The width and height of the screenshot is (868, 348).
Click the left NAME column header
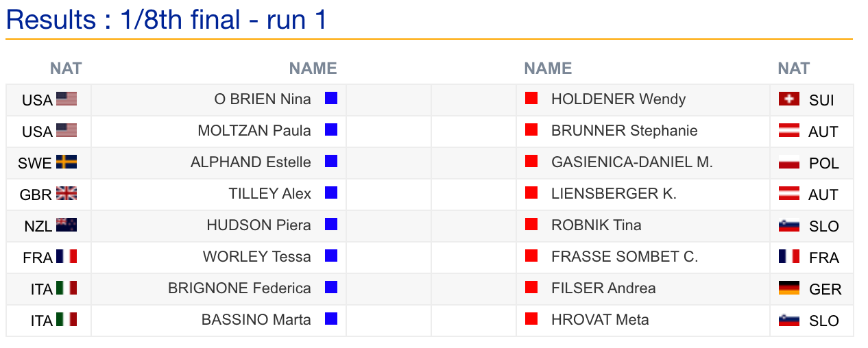pos(313,69)
